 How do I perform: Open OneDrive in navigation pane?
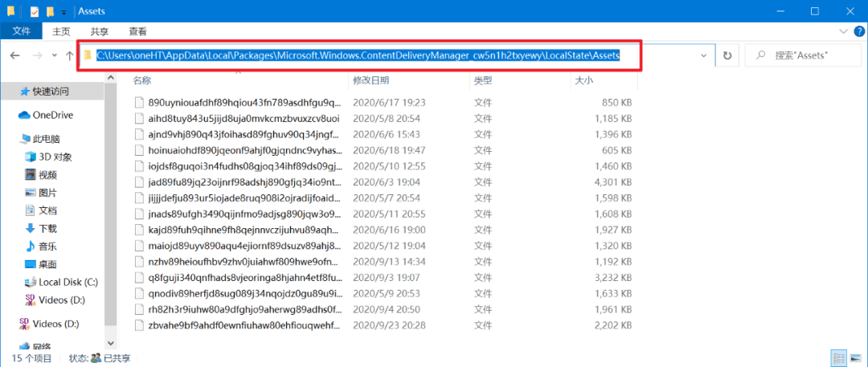point(52,115)
